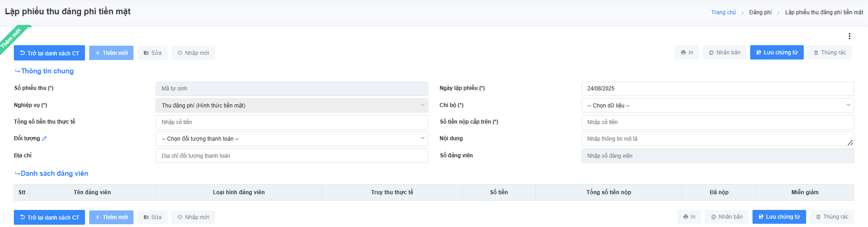Expand the Đối tượng thanh toán dropdown
Viewport: 868px width, 227px height.
pyautogui.click(x=291, y=139)
